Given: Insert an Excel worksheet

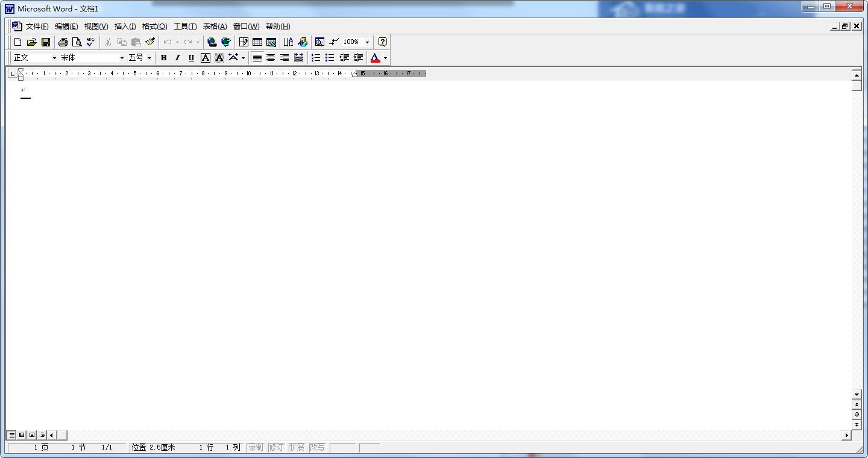Looking at the screenshot, I should coord(271,42).
